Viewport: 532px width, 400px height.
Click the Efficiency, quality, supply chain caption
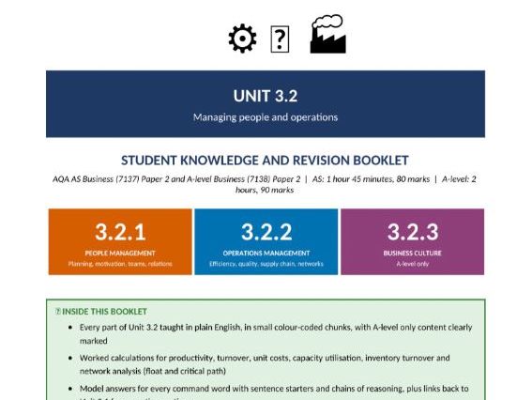266,264
